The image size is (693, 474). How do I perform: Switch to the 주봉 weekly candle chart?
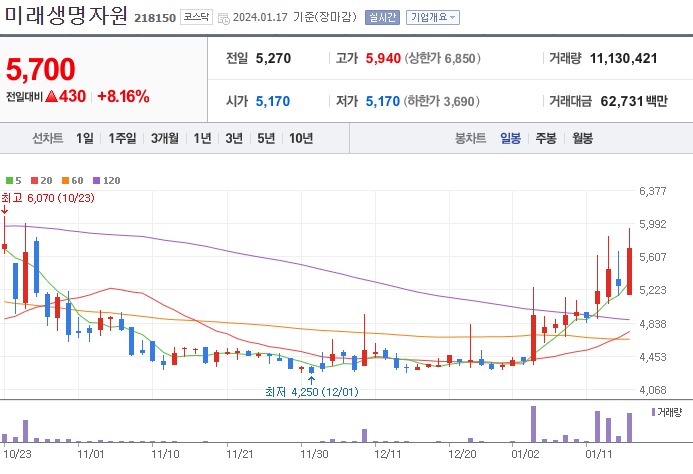[546, 138]
